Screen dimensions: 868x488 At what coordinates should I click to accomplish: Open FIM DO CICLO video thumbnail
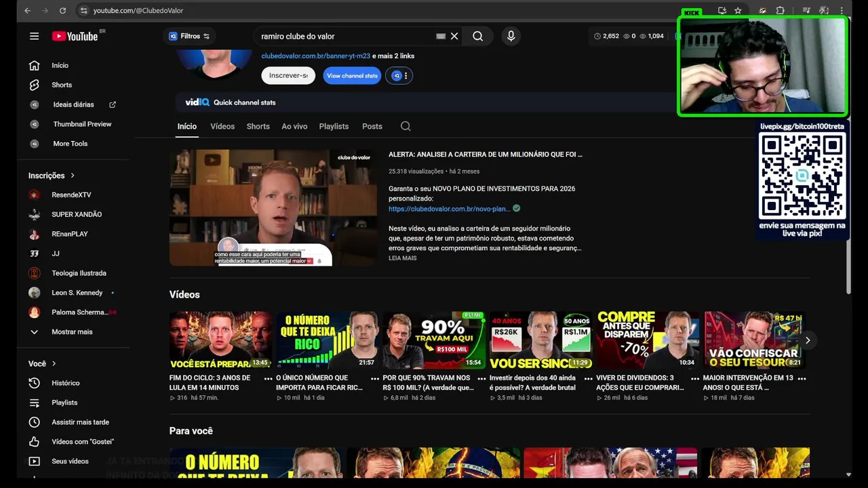pyautogui.click(x=220, y=340)
